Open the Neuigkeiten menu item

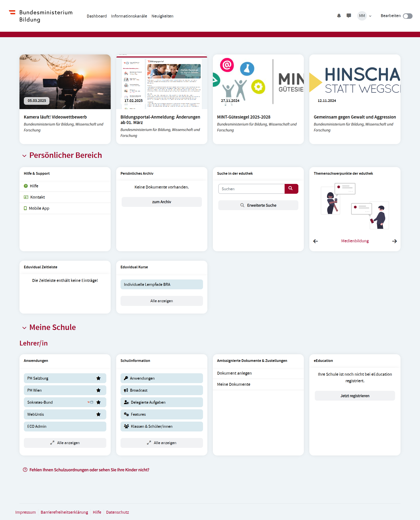tap(162, 16)
